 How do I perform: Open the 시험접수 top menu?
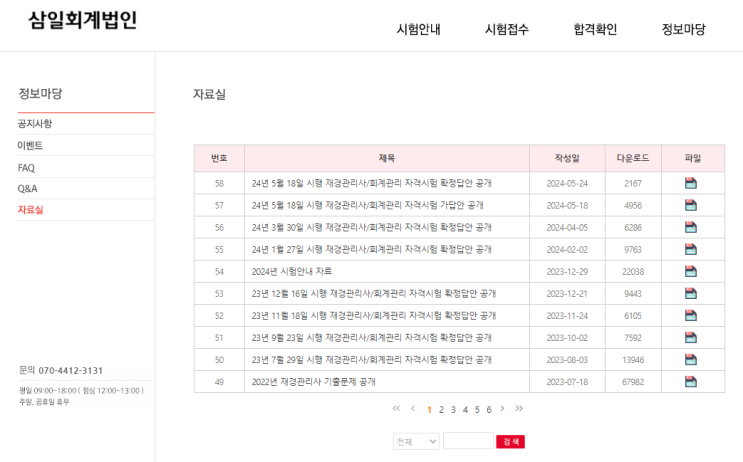[x=507, y=29]
